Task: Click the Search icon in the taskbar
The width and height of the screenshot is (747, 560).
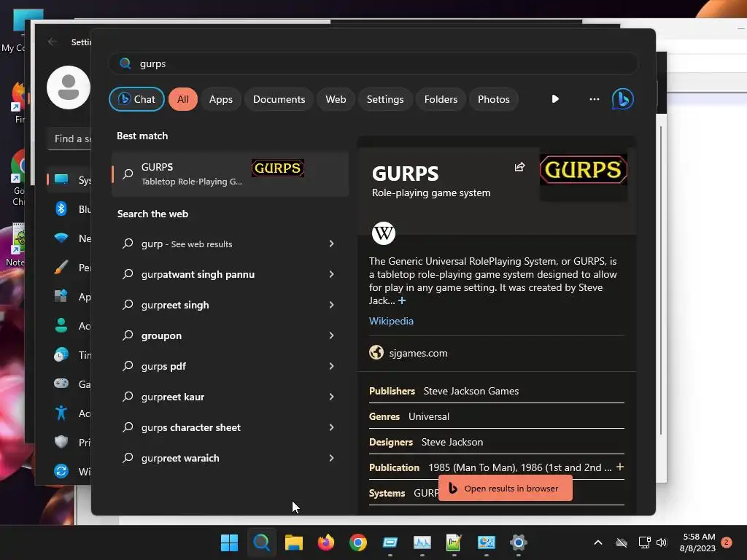Action: click(x=262, y=542)
